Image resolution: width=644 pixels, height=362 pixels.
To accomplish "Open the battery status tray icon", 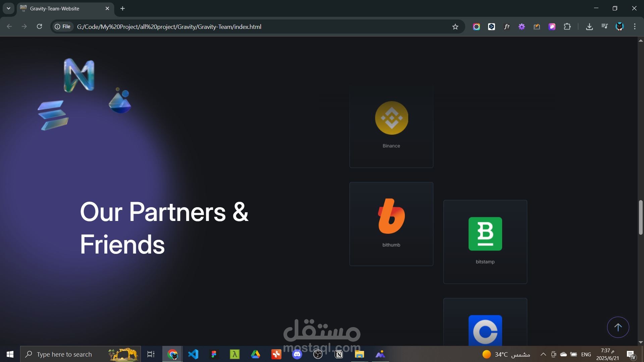I will 574,354.
